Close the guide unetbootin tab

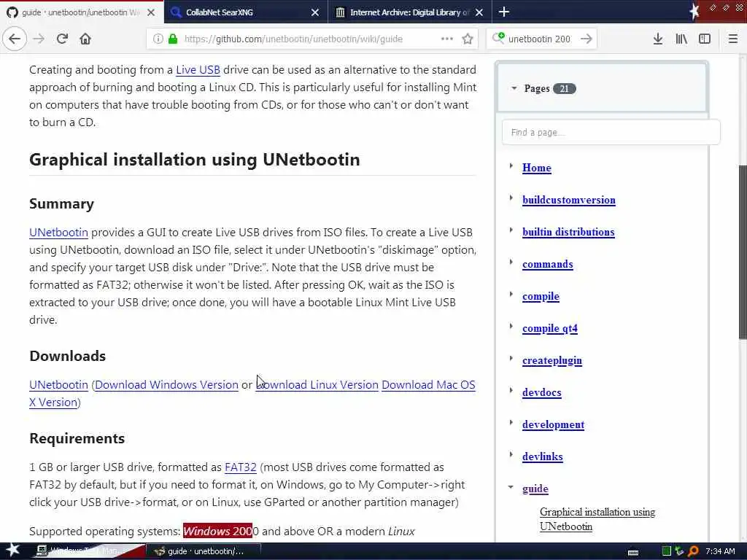click(151, 12)
